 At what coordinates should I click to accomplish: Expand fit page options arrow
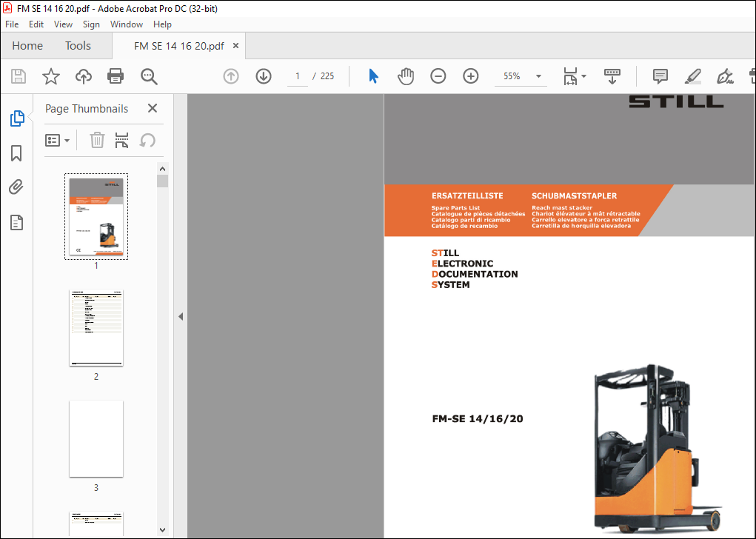pos(584,76)
